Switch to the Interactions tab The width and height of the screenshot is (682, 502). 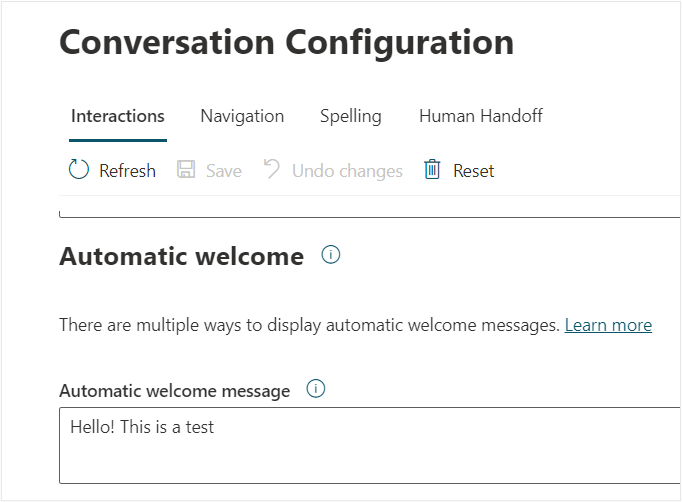(x=118, y=116)
